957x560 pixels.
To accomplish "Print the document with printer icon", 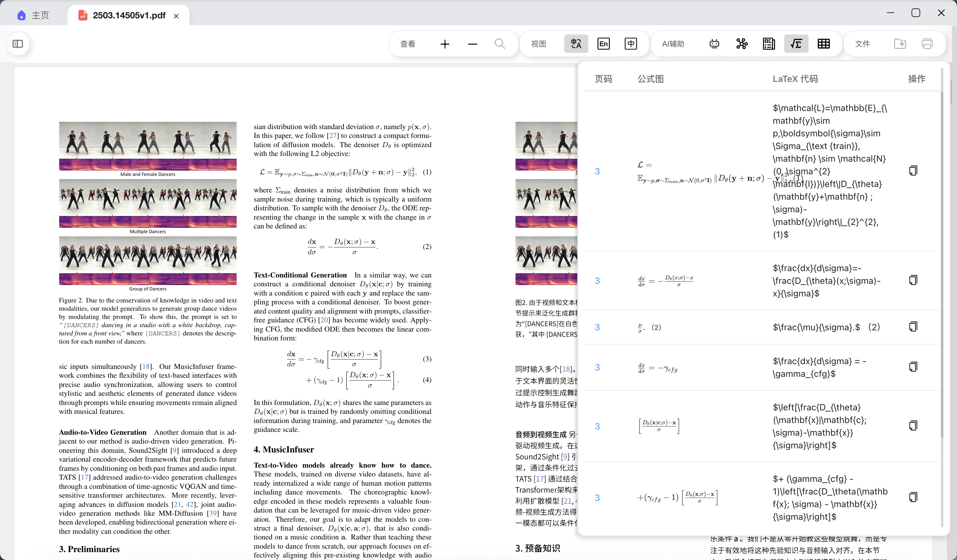I will (927, 44).
